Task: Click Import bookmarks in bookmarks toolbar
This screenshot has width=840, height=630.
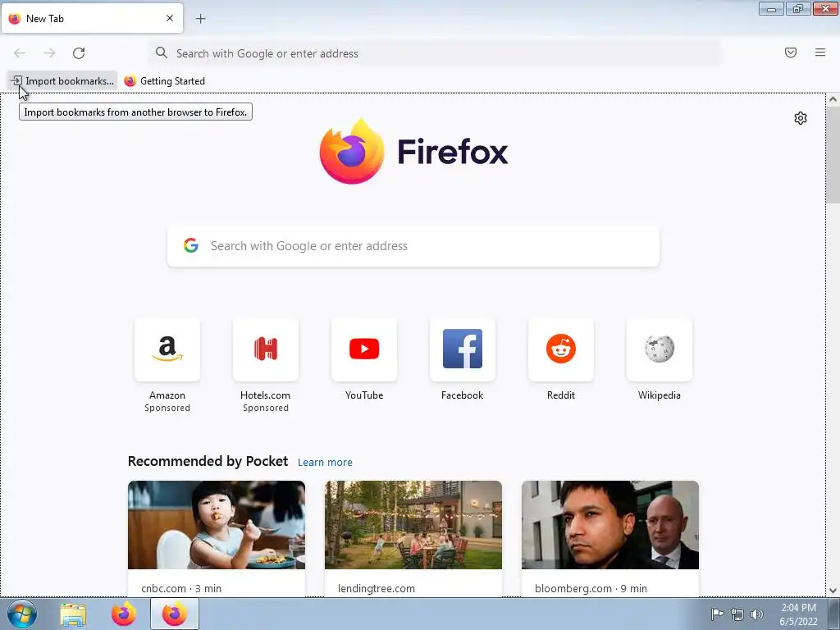Action: pyautogui.click(x=62, y=81)
